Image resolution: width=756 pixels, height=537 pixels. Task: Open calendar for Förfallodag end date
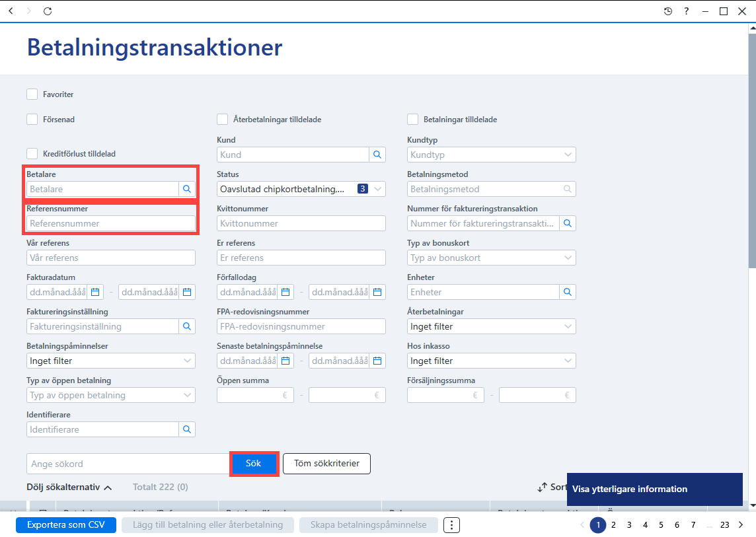pos(377,292)
